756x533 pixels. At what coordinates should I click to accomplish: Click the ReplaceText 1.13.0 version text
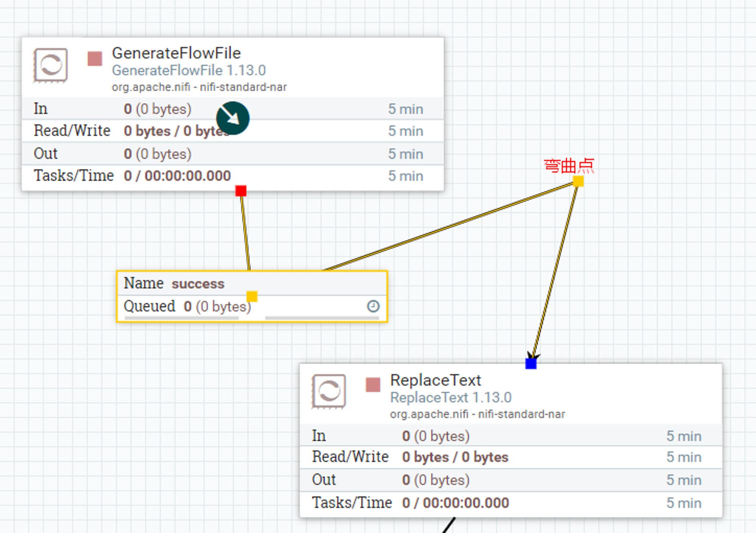click(451, 398)
